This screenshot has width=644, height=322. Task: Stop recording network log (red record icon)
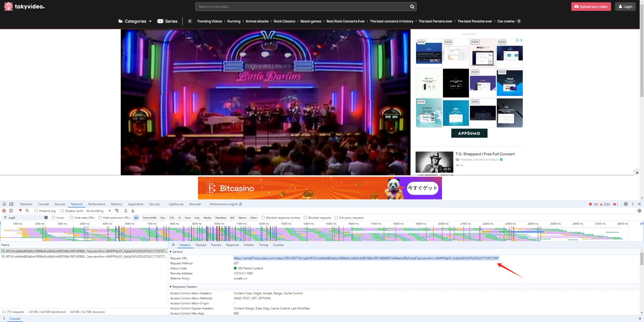[4, 211]
